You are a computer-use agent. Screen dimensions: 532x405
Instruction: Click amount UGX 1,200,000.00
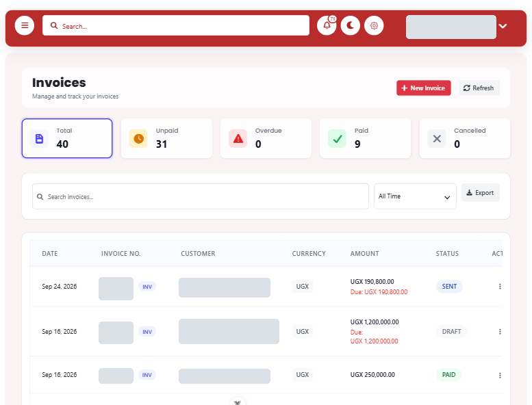pos(375,322)
